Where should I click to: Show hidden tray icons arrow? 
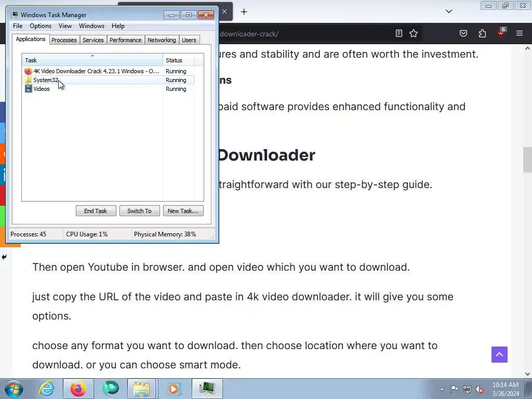pyautogui.click(x=442, y=389)
